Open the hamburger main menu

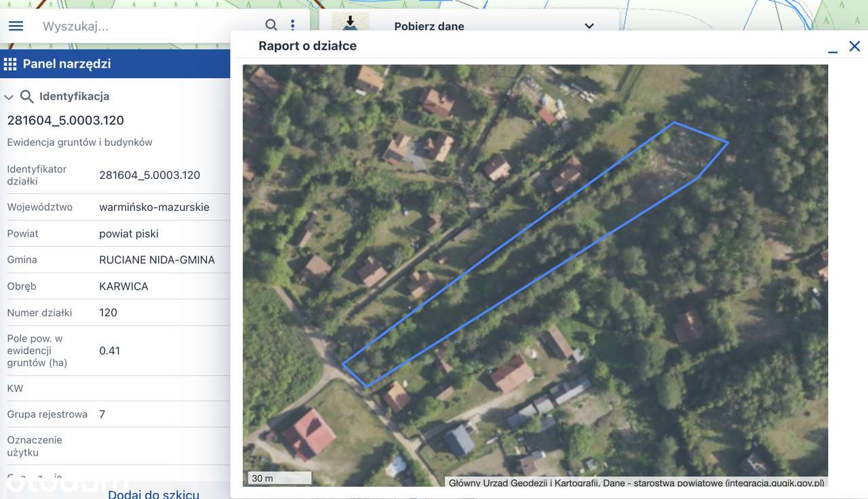(16, 26)
